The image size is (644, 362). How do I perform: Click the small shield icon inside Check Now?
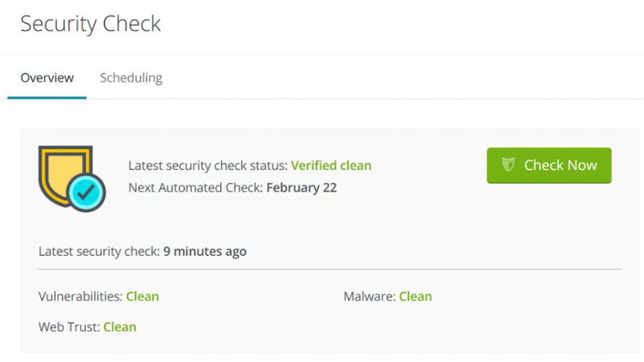tap(509, 165)
